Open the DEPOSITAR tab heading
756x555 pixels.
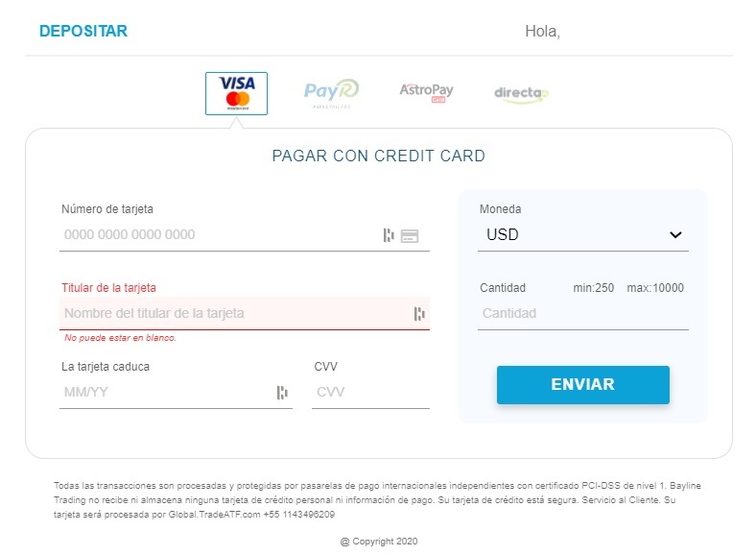(83, 32)
